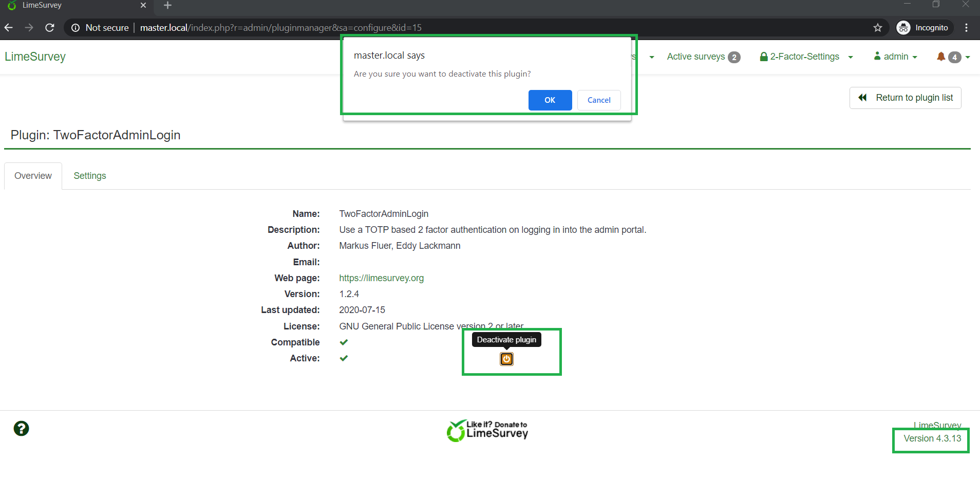Open the https://limesurvey.org web page link

[382, 278]
